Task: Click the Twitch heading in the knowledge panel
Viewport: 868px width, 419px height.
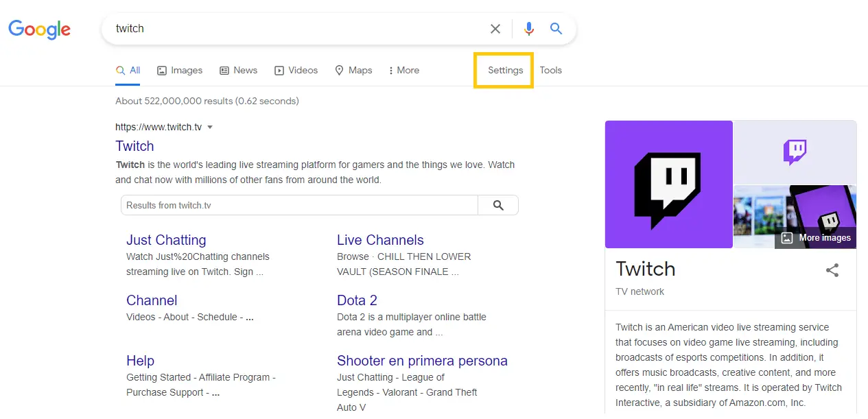Action: [x=646, y=269]
